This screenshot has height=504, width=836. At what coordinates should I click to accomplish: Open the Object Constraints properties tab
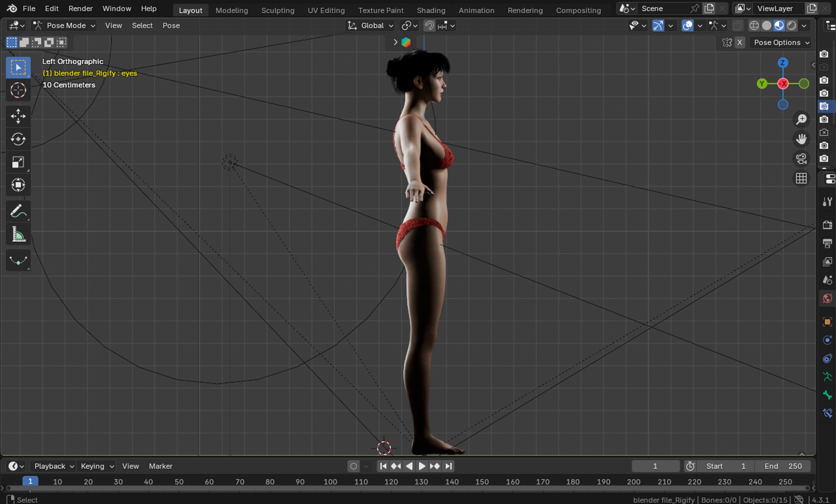827,359
